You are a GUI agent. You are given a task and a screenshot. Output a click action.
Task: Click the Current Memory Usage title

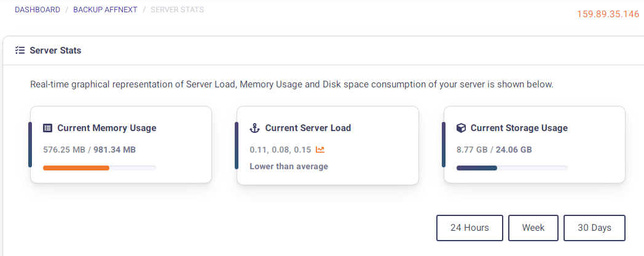(x=107, y=128)
